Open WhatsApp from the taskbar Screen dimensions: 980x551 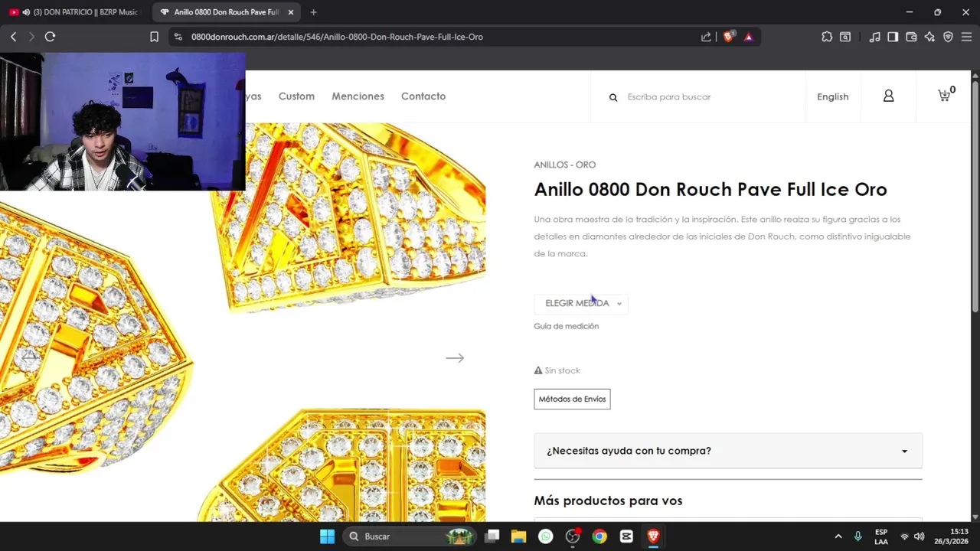pyautogui.click(x=545, y=536)
